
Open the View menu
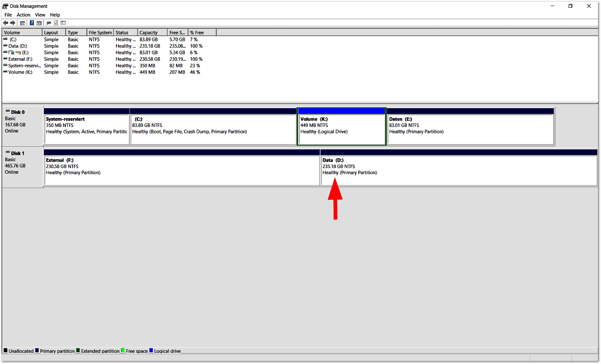(40, 14)
